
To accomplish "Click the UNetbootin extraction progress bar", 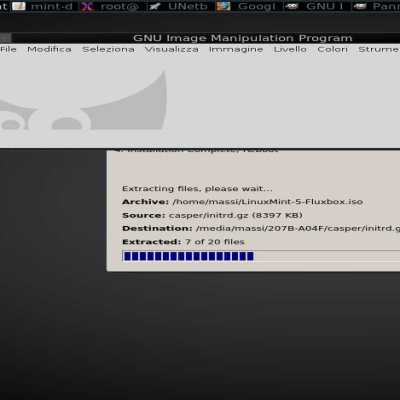I will pyautogui.click(x=261, y=256).
